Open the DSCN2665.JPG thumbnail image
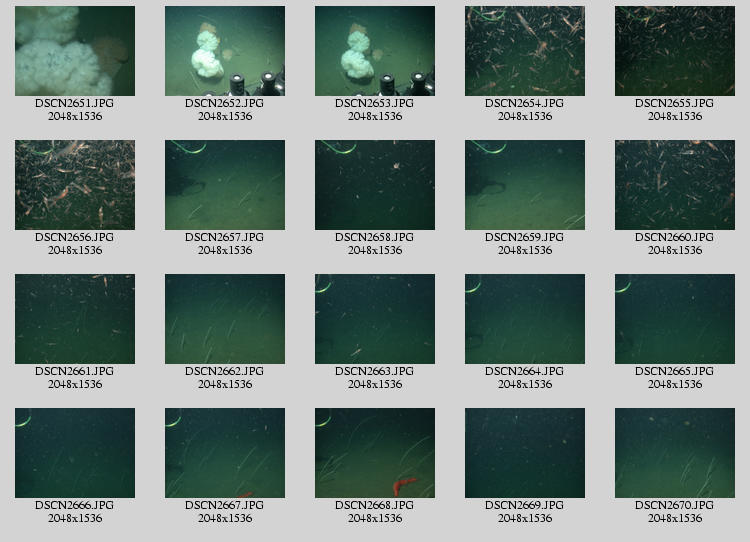 click(674, 319)
